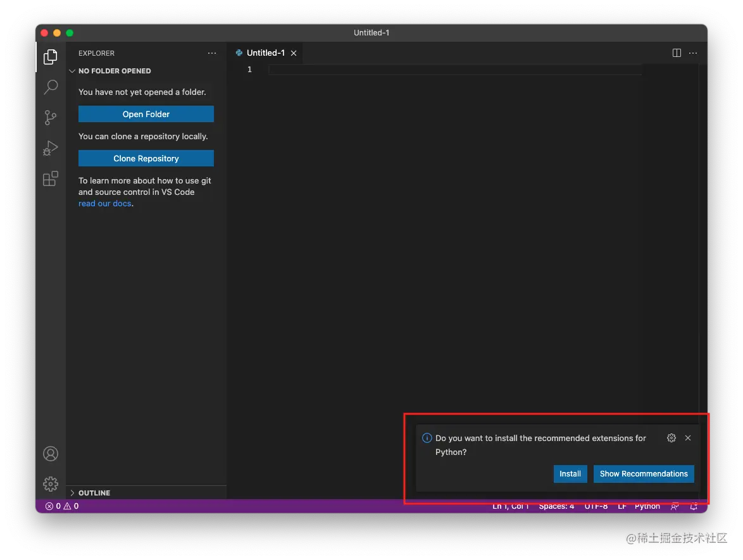Click the EXPLORER panel title
Image resolution: width=743 pixels, height=560 pixels.
point(97,53)
